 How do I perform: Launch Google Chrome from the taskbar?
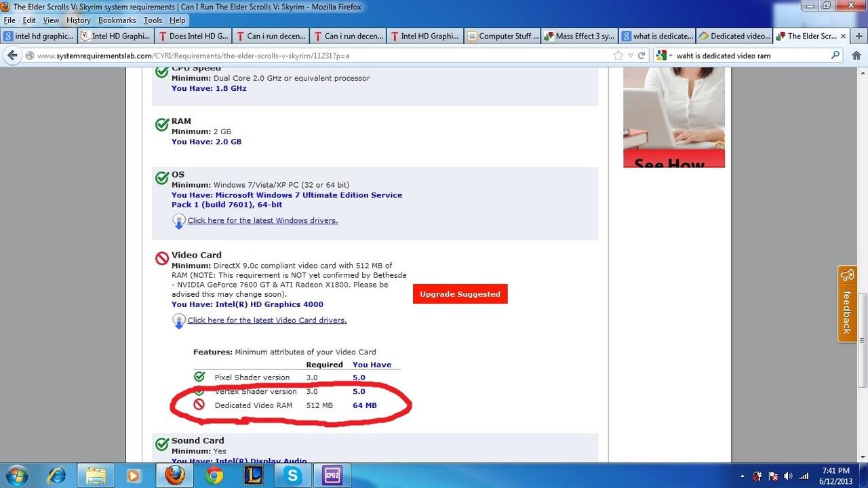pyautogui.click(x=214, y=476)
